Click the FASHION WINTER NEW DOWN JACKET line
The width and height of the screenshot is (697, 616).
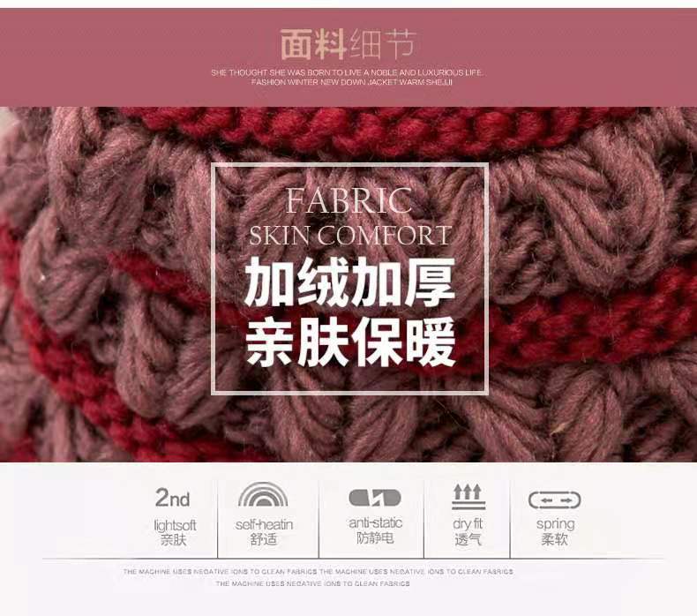tap(351, 82)
